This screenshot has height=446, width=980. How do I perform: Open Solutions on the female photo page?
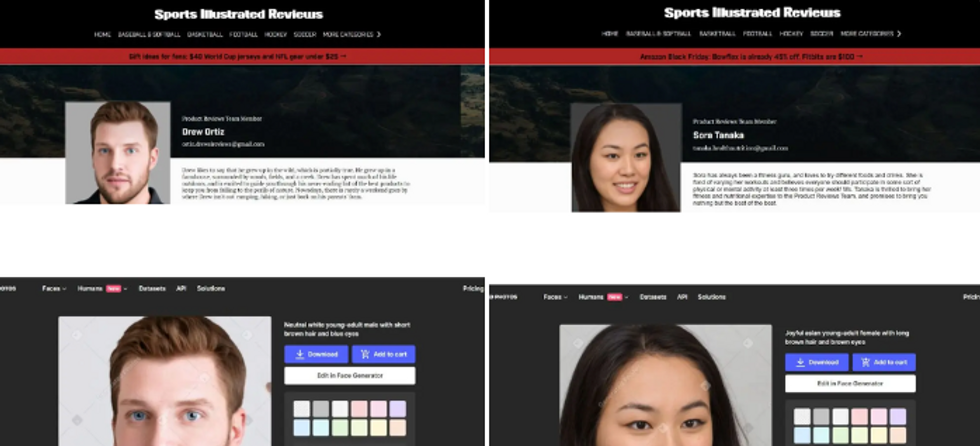pos(712,297)
